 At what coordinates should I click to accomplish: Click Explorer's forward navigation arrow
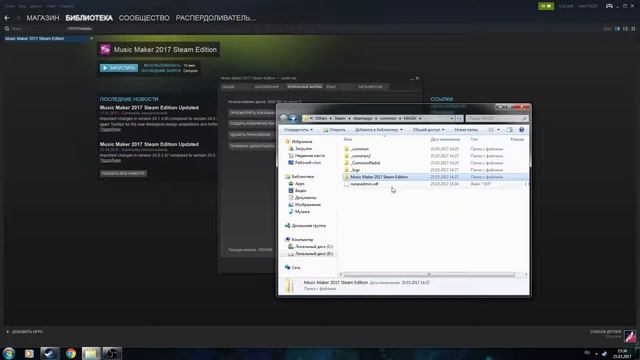[x=293, y=118]
